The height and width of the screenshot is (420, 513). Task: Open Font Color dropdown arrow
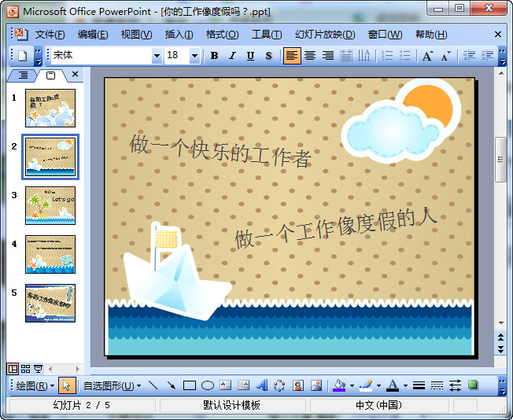[x=405, y=386]
